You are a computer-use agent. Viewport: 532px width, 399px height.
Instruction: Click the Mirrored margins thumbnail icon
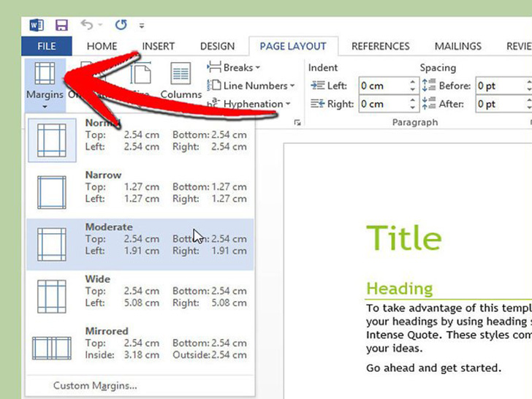52,348
